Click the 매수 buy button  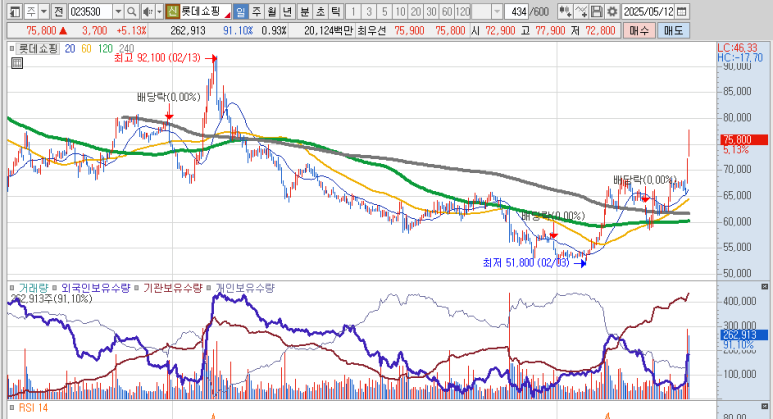tap(639, 31)
